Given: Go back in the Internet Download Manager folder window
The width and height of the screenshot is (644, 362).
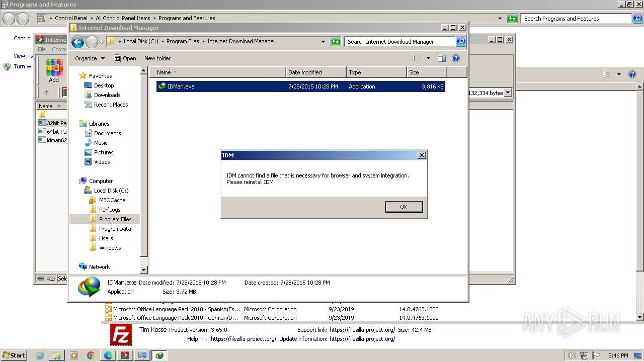Looking at the screenshot, I should click(77, 42).
